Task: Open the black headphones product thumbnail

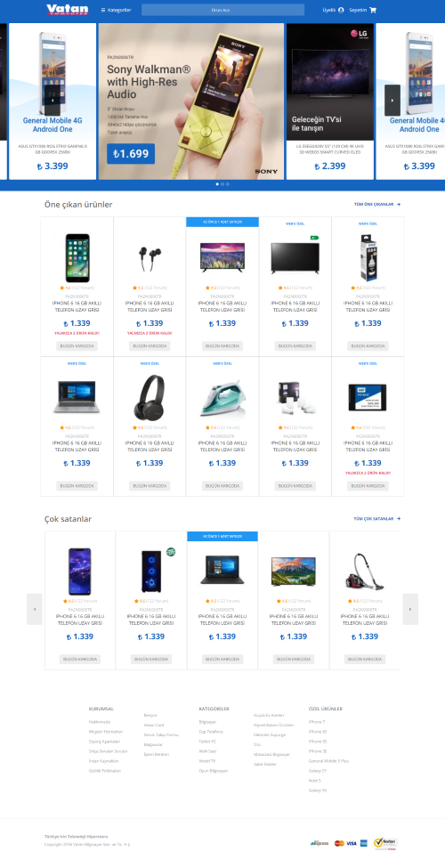Action: [150, 396]
